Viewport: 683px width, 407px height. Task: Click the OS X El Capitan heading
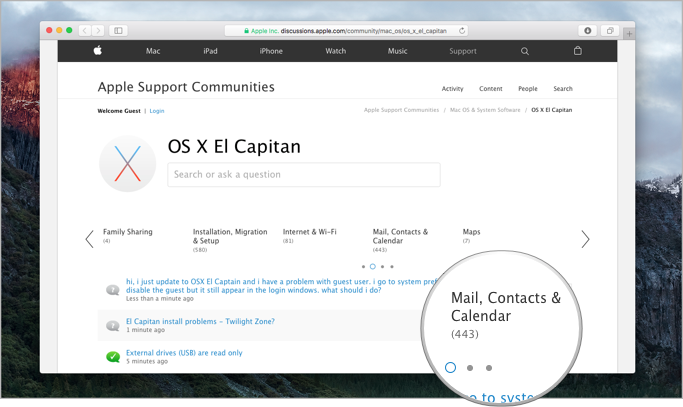[x=234, y=146]
